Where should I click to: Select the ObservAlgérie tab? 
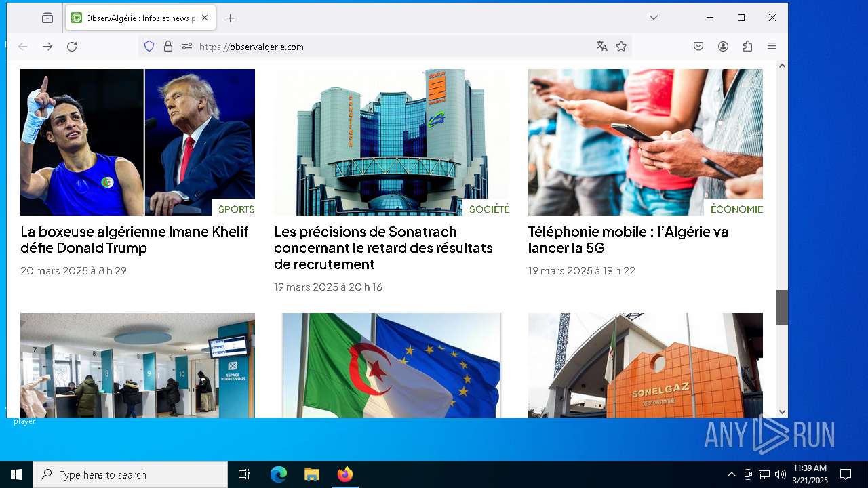coord(140,18)
